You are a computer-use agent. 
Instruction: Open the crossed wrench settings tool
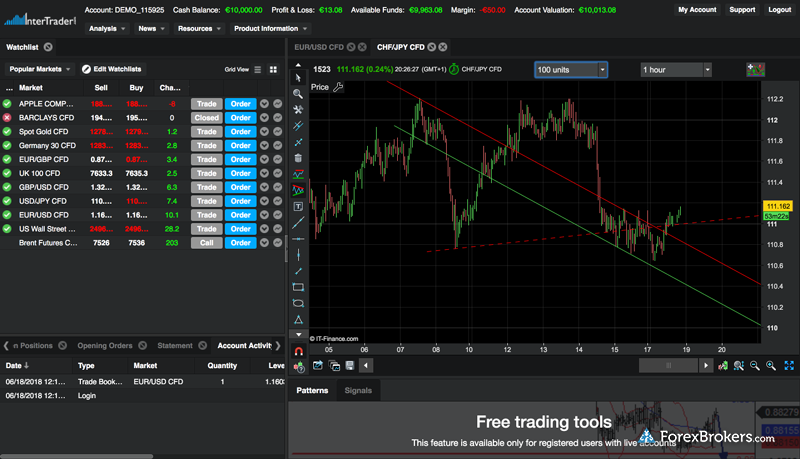298,110
